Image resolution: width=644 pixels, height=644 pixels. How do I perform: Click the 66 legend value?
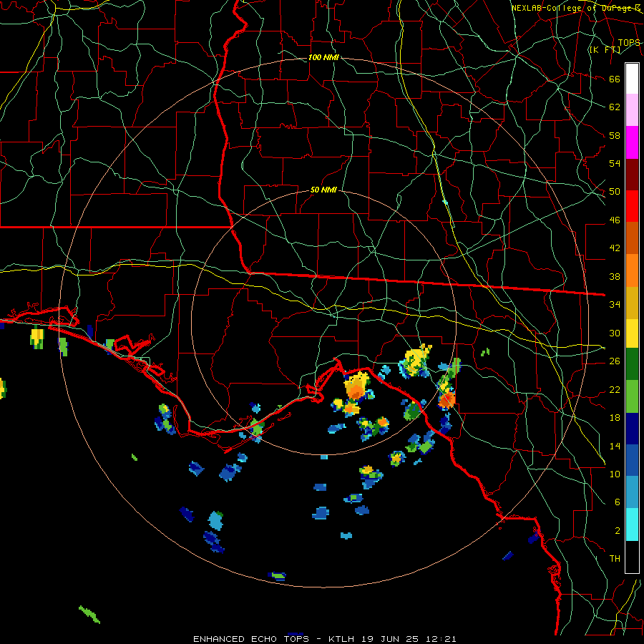615,79
